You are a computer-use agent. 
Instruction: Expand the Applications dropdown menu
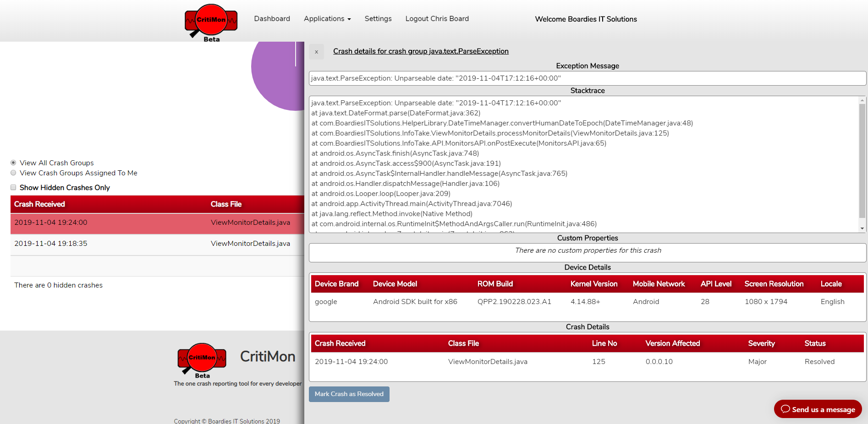tap(327, 19)
